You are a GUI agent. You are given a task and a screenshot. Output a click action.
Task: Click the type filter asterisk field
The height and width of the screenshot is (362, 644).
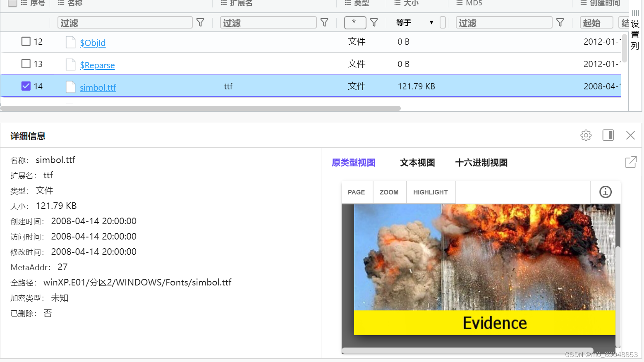(x=355, y=22)
